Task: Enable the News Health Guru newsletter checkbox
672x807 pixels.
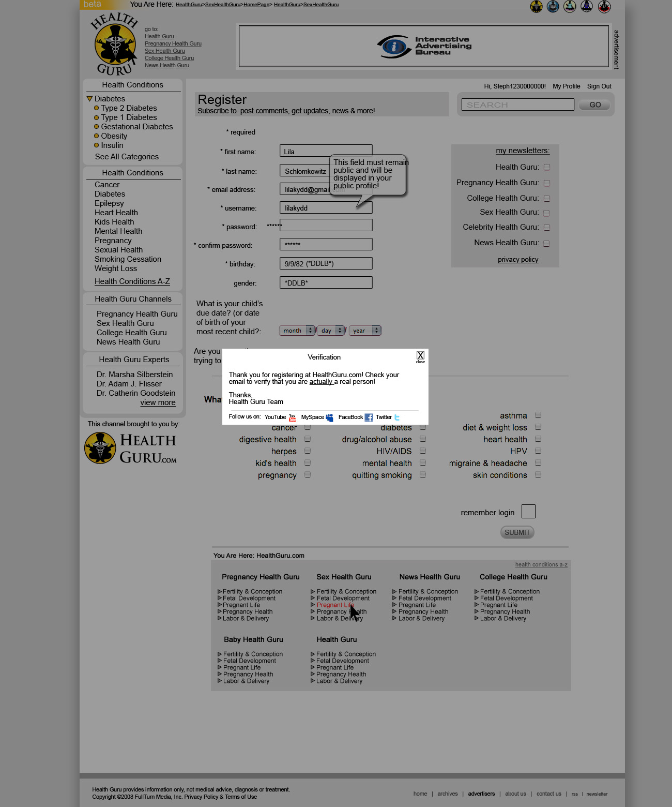Action: click(547, 243)
